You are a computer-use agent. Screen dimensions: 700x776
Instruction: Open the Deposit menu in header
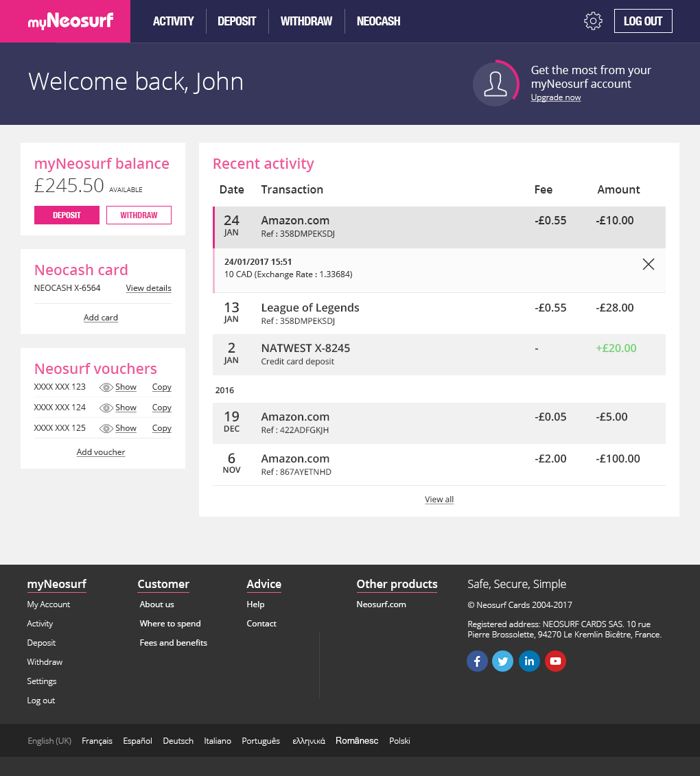tap(237, 21)
